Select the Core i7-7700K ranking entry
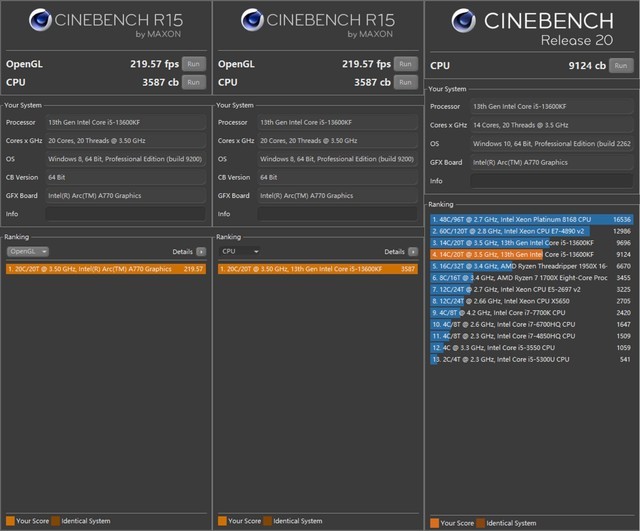The width and height of the screenshot is (640, 531). 531,313
